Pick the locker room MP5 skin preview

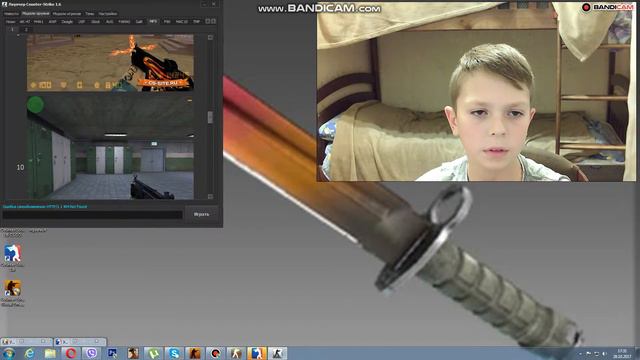point(110,148)
